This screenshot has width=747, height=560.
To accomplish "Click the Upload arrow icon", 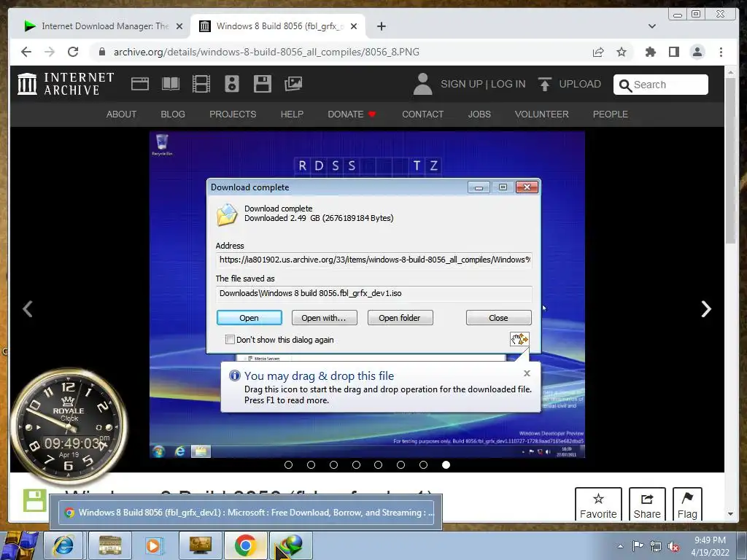I will [544, 84].
